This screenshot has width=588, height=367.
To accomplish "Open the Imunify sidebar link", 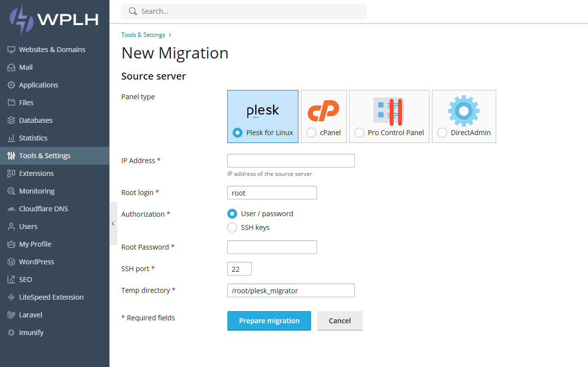I will pyautogui.click(x=55, y=333).
